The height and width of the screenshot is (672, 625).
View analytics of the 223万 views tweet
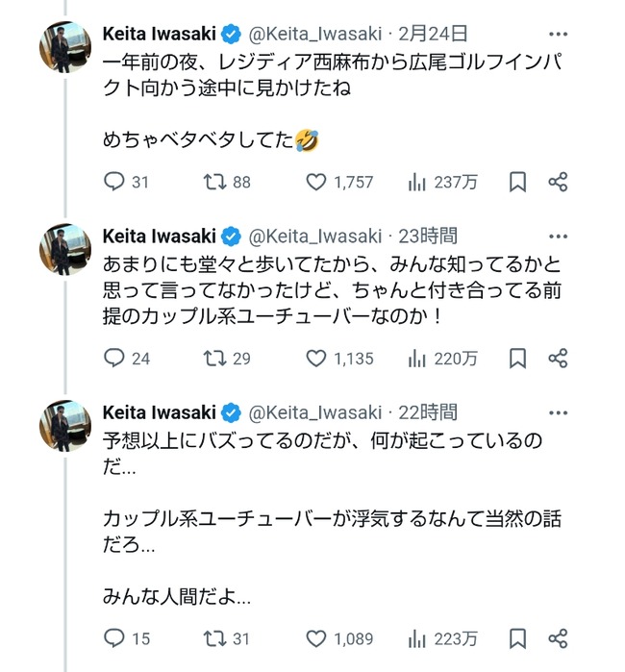[x=417, y=637]
